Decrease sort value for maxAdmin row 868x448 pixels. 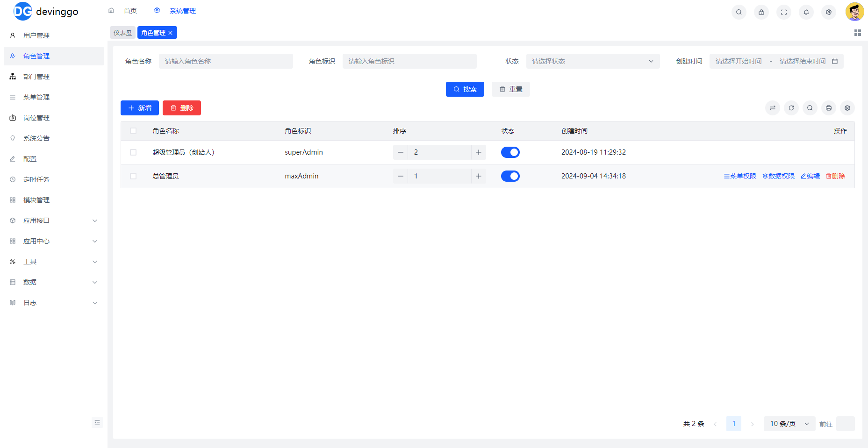(401, 176)
